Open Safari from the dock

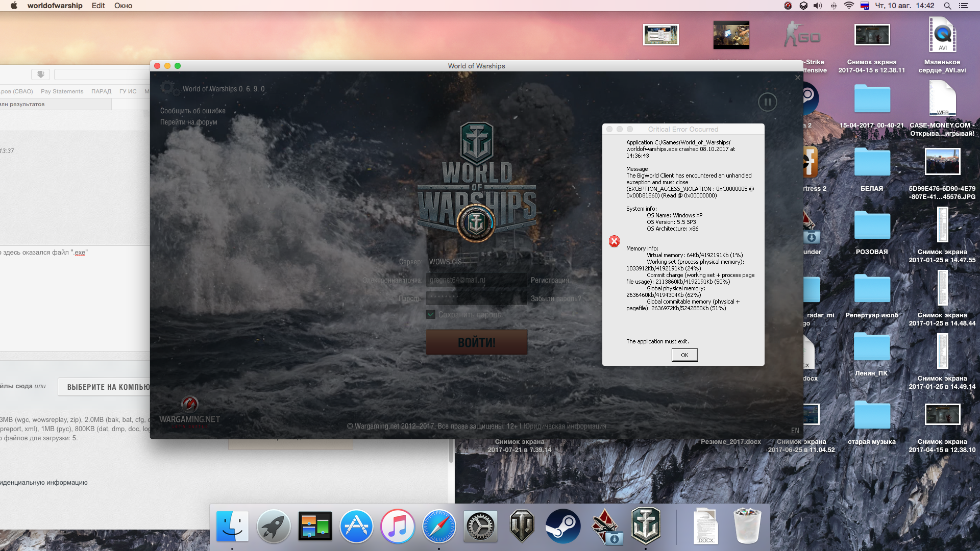coord(439,526)
